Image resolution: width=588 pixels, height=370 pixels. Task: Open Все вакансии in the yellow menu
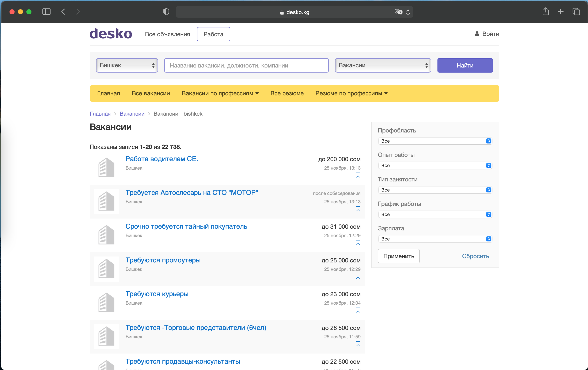click(x=151, y=93)
